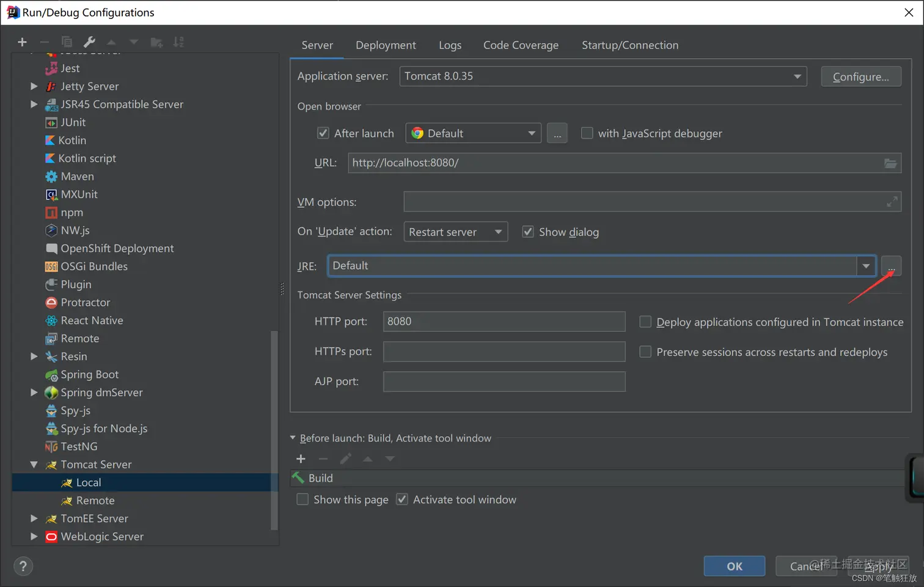Screen dimensions: 924x587
Task: Switch to the Server tab
Action: coord(317,45)
